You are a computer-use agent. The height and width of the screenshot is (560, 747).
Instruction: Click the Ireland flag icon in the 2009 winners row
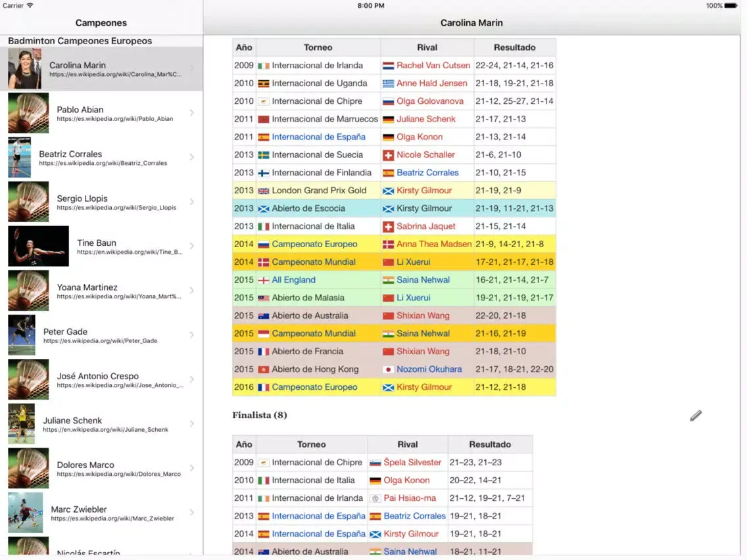pos(264,66)
